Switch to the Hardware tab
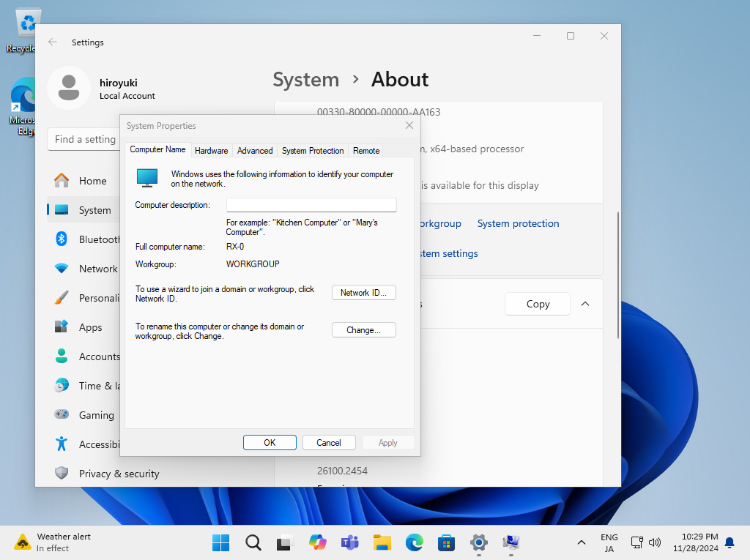Image resolution: width=750 pixels, height=560 pixels. pyautogui.click(x=212, y=151)
